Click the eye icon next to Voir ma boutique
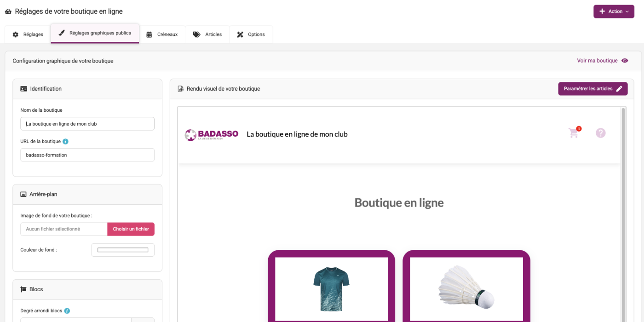This screenshot has width=644, height=322. [x=625, y=60]
